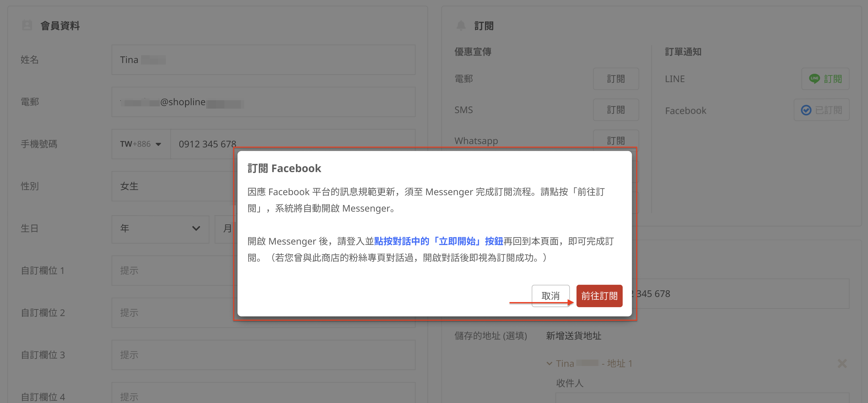Click the 收件人 recipient input field
Image resolution: width=868 pixels, height=403 pixels.
pos(702,398)
